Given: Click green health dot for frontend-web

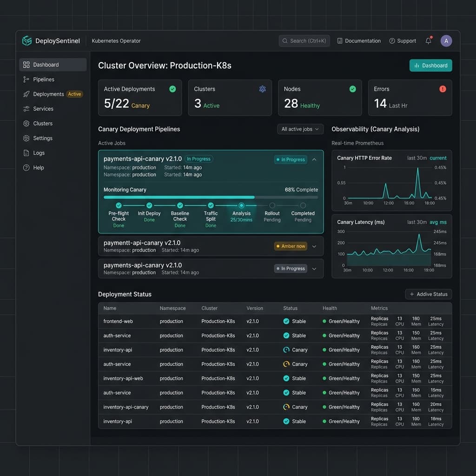Looking at the screenshot, I should pyautogui.click(x=324, y=321).
